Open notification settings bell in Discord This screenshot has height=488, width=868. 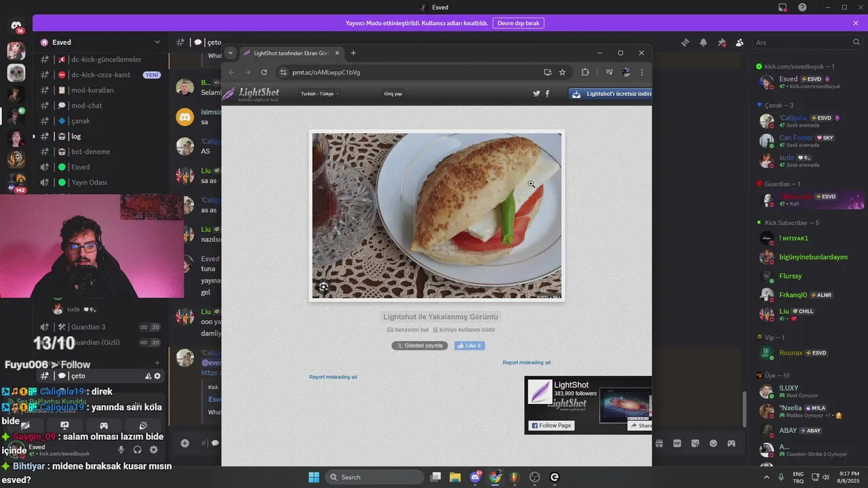(x=703, y=42)
